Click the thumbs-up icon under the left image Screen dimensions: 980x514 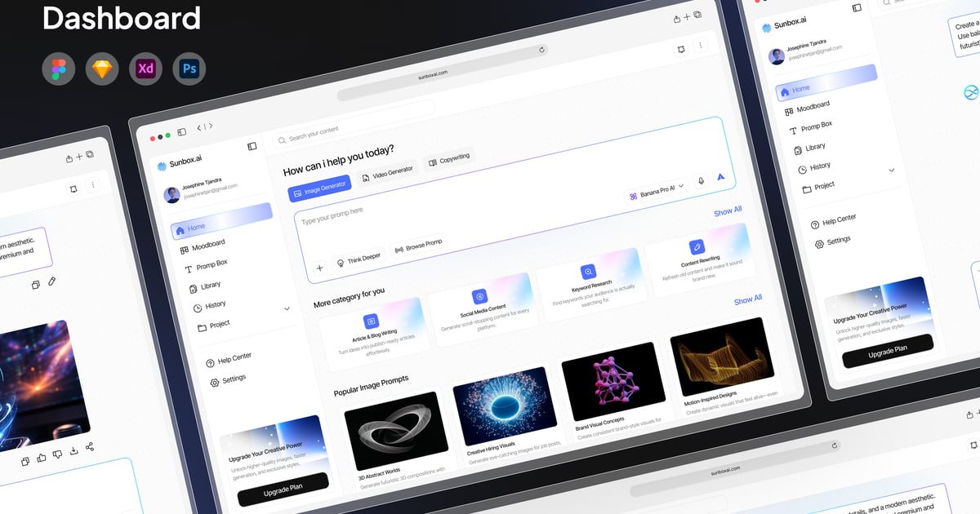(42, 457)
